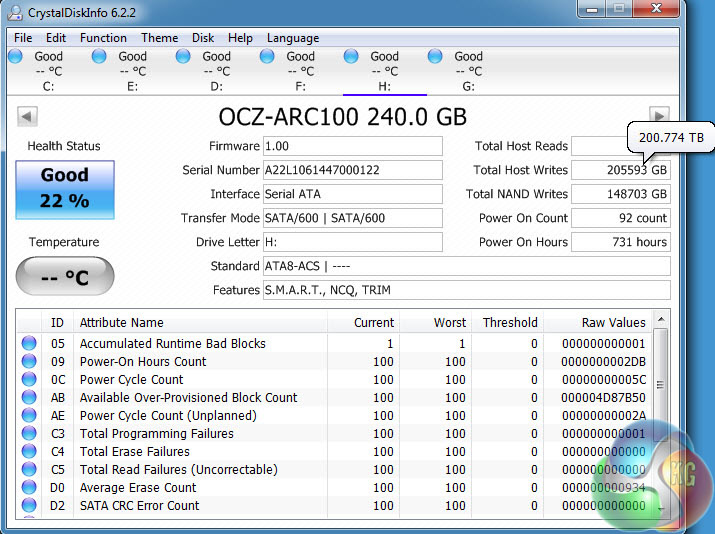Viewport: 715px width, 534px height.
Task: Click the Good 22% health status button
Action: [x=65, y=187]
